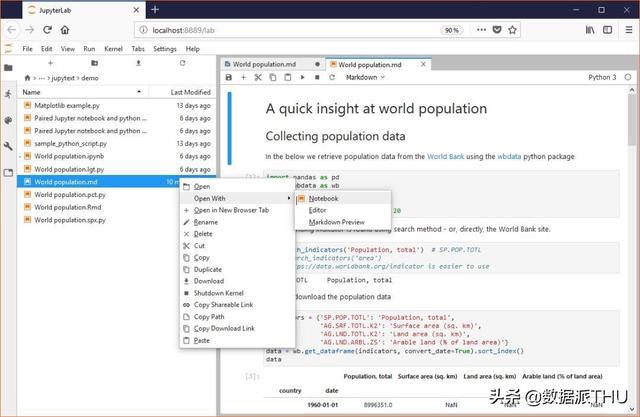This screenshot has height=417, width=640.
Task: Copy the selected cell in toolbar
Action: tap(273, 77)
